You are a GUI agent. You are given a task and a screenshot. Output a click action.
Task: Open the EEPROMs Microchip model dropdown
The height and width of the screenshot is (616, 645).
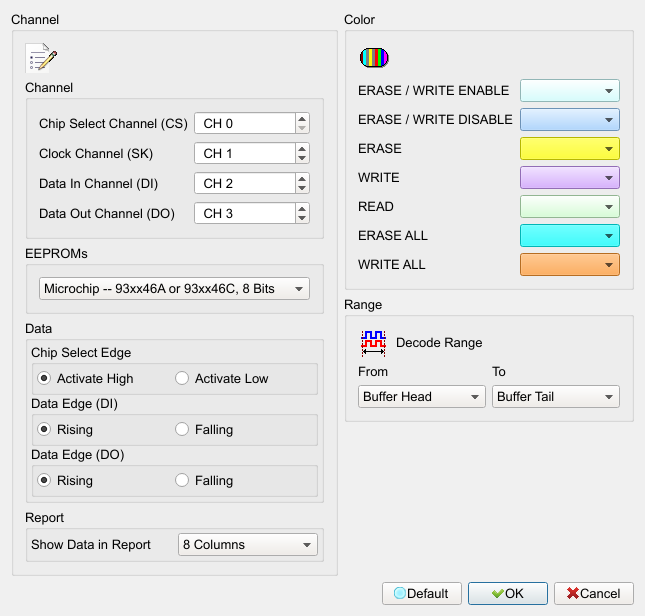[x=174, y=289]
